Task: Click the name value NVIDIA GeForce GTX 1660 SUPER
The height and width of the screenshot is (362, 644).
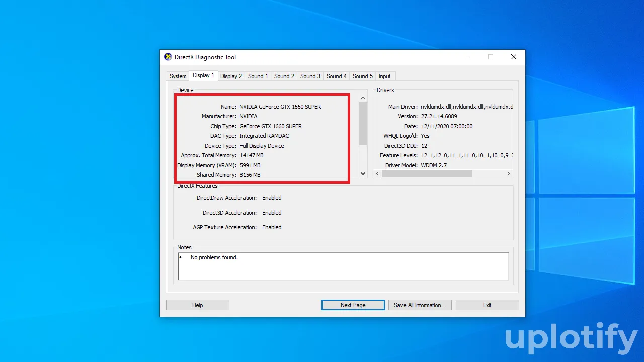Action: 280,107
